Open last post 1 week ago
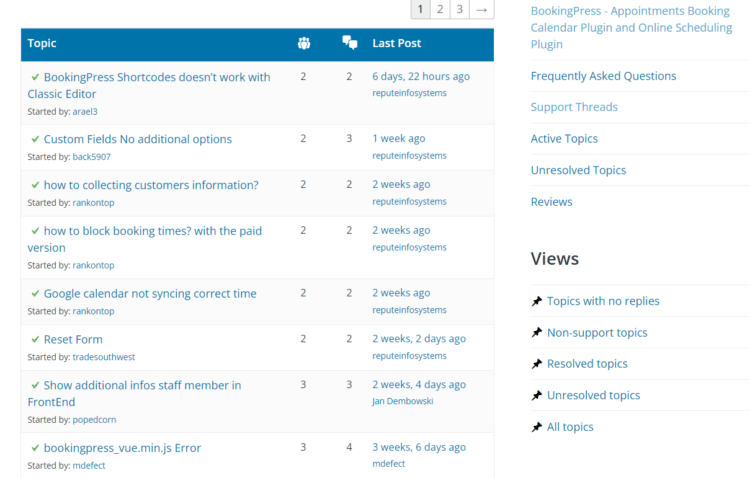 pyautogui.click(x=399, y=139)
